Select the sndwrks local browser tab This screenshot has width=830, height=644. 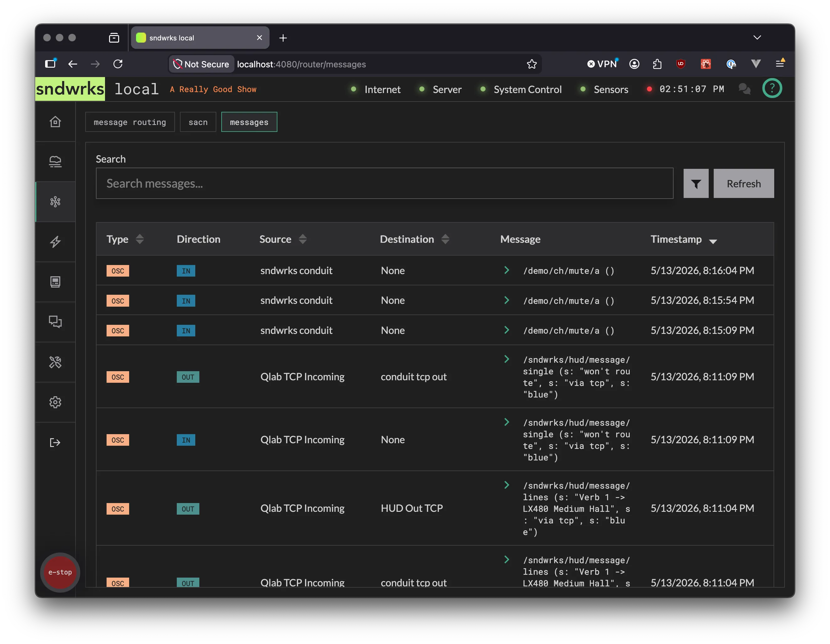[200, 38]
